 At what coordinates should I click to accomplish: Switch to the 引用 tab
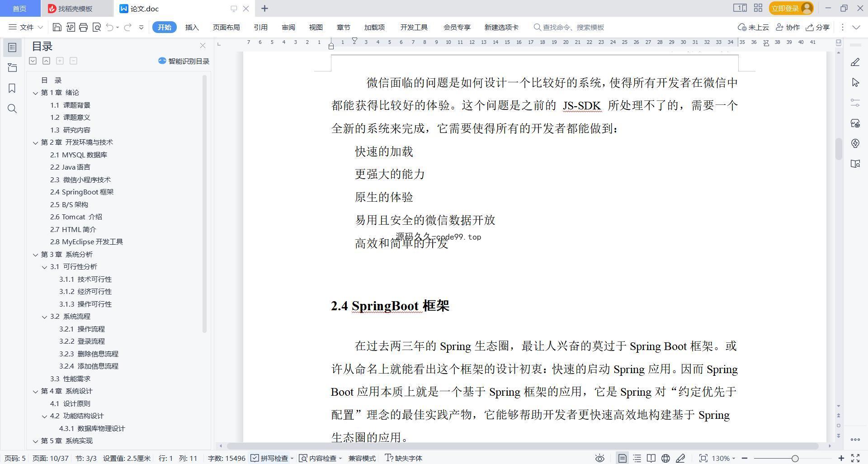(260, 27)
